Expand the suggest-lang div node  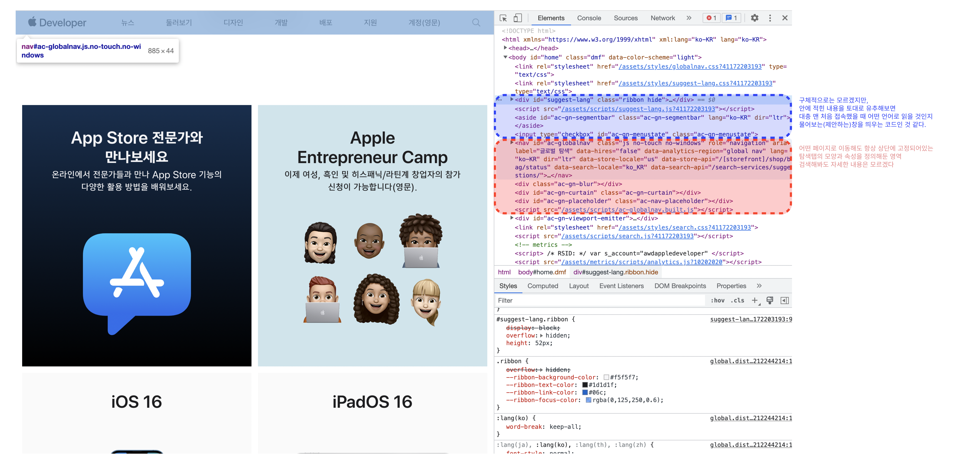click(512, 99)
